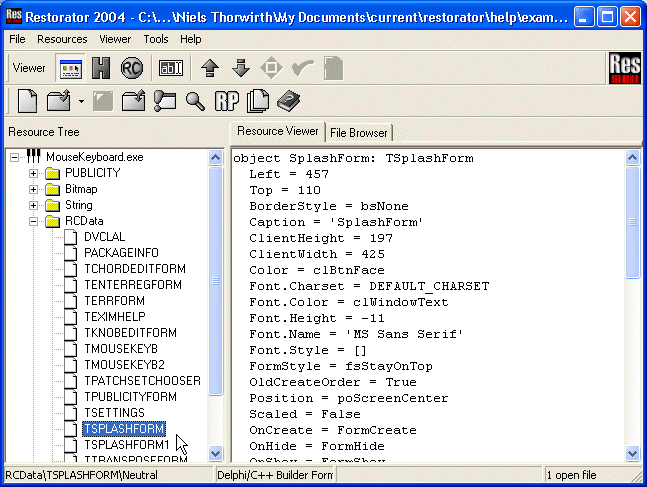Image resolution: width=647 pixels, height=487 pixels.
Task: Select the default resource view mode icon
Action: click(x=71, y=68)
